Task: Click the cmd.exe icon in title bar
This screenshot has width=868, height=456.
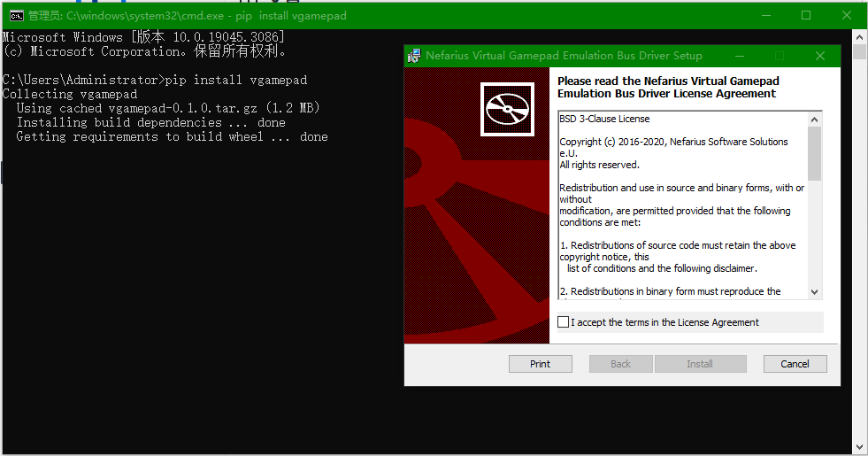Action: pyautogui.click(x=15, y=15)
